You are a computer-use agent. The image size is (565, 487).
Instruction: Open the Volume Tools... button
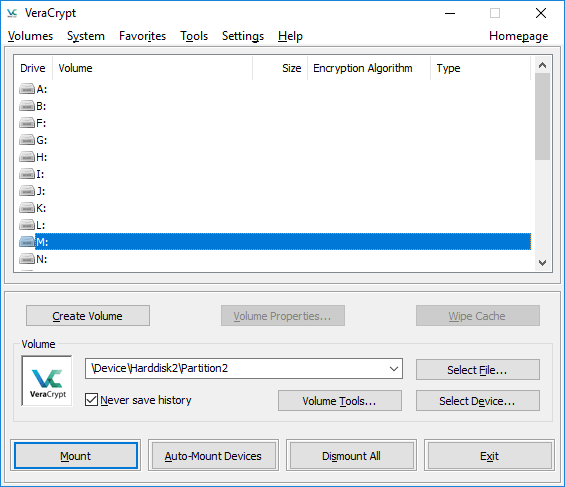339,401
